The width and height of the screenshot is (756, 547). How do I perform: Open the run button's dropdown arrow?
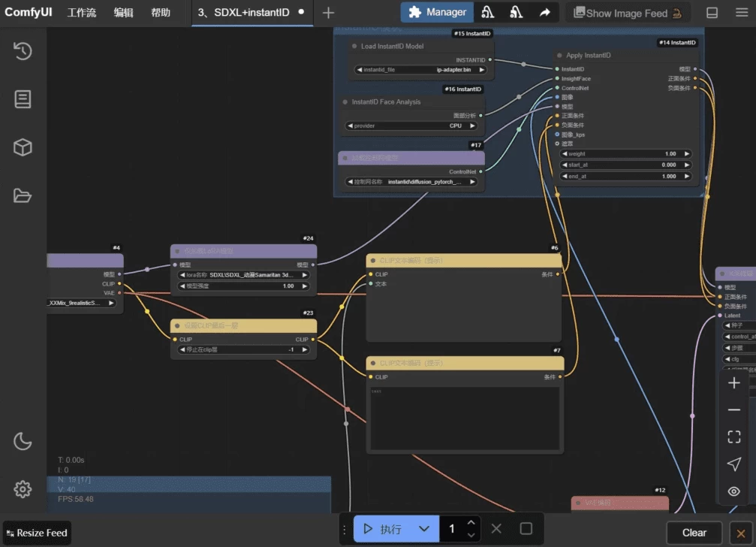[x=424, y=529]
